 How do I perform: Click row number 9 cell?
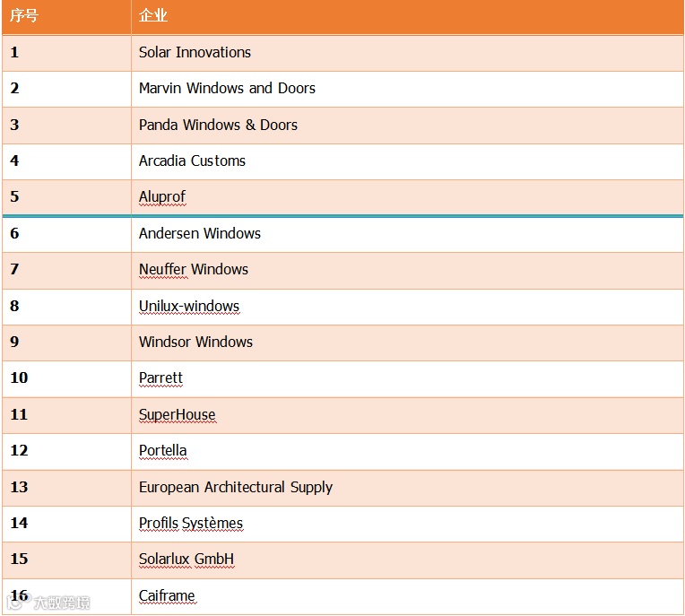coord(66,343)
